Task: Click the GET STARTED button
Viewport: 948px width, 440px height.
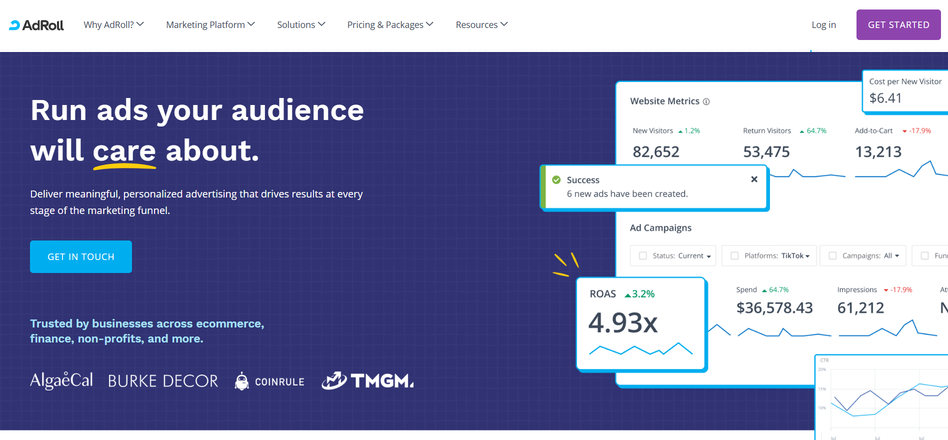Action: click(898, 25)
